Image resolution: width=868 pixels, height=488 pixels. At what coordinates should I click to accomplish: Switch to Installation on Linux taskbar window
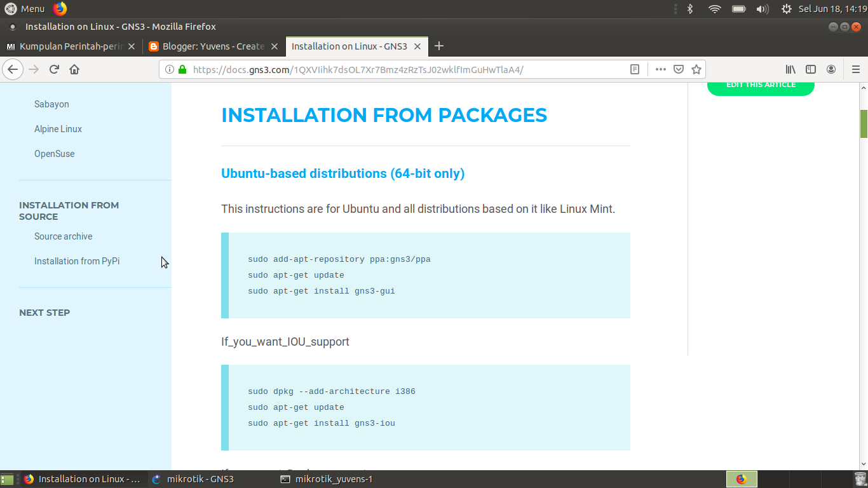[x=81, y=479]
